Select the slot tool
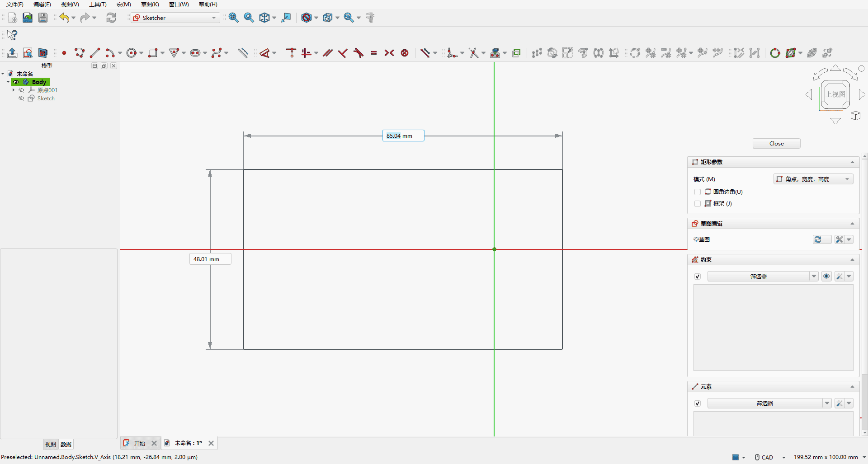This screenshot has width=868, height=464. (x=195, y=53)
